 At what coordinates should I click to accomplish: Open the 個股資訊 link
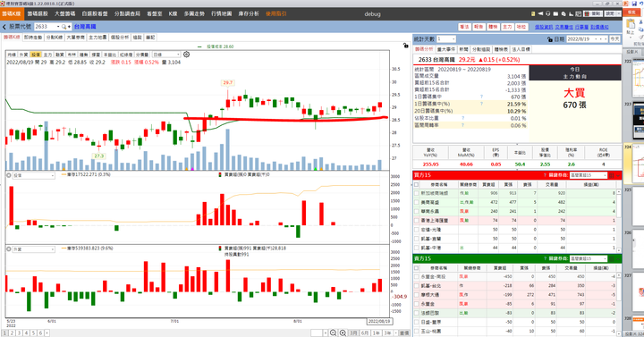click(544, 27)
